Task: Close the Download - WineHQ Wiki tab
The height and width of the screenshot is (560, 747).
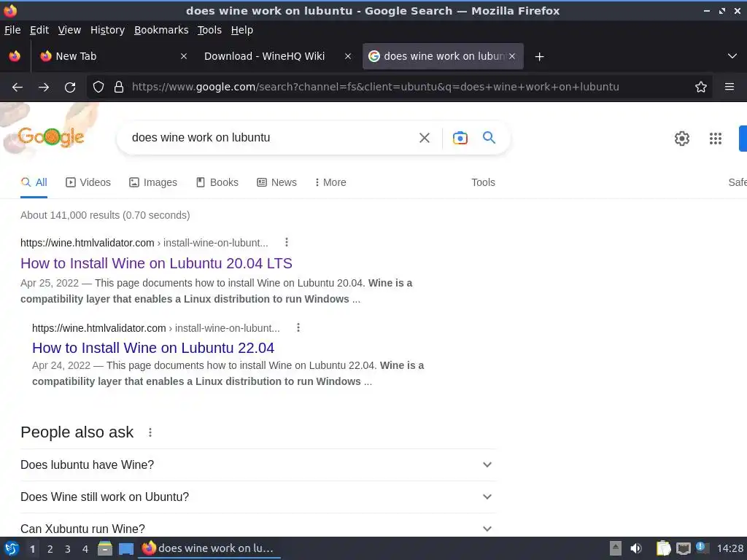Action: click(348, 56)
